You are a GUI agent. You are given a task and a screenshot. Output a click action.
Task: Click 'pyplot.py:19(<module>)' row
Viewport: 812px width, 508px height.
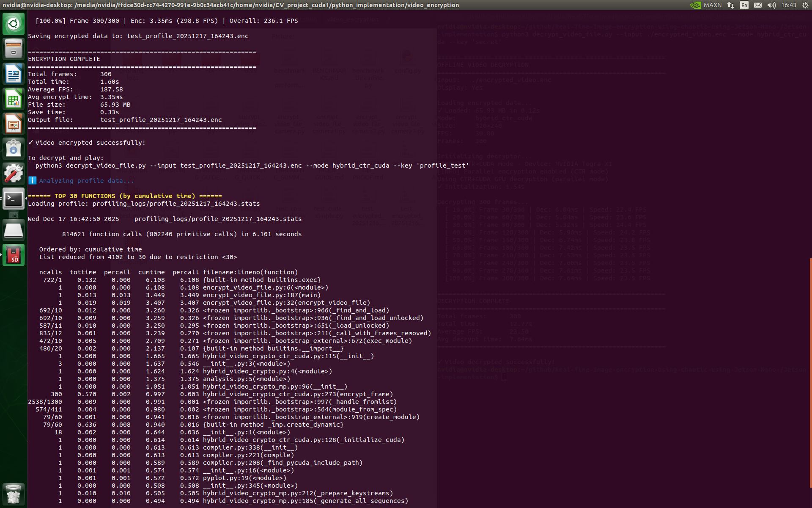tap(157, 478)
